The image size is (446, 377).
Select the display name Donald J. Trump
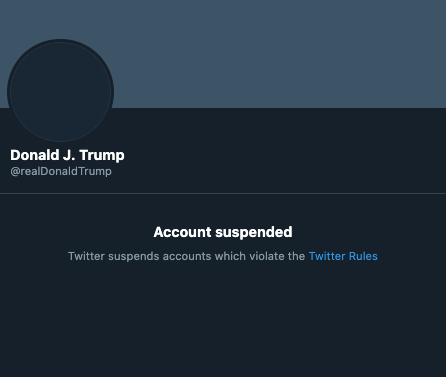pyautogui.click(x=67, y=155)
